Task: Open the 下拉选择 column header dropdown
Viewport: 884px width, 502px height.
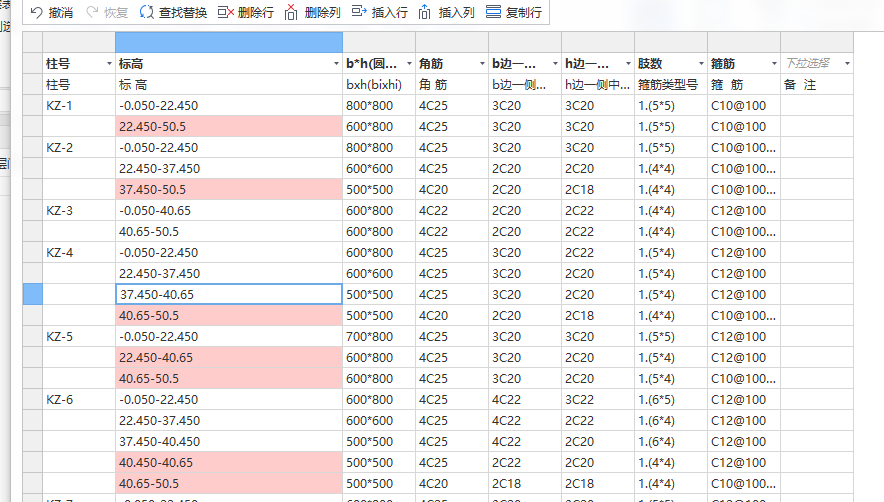Action: coord(847,64)
